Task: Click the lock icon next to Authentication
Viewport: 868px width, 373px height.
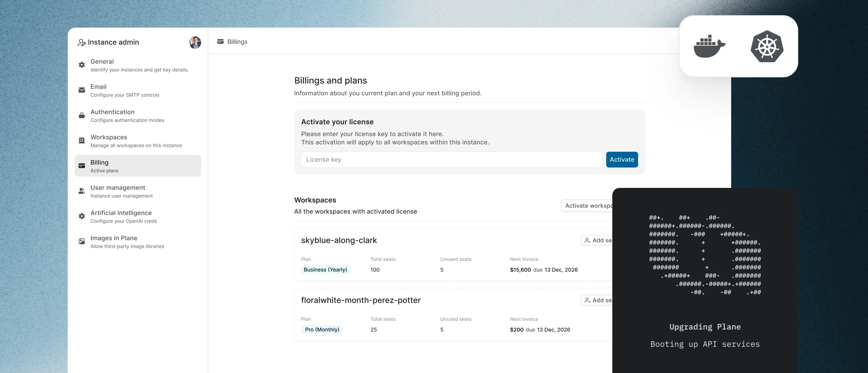Action: (82, 115)
